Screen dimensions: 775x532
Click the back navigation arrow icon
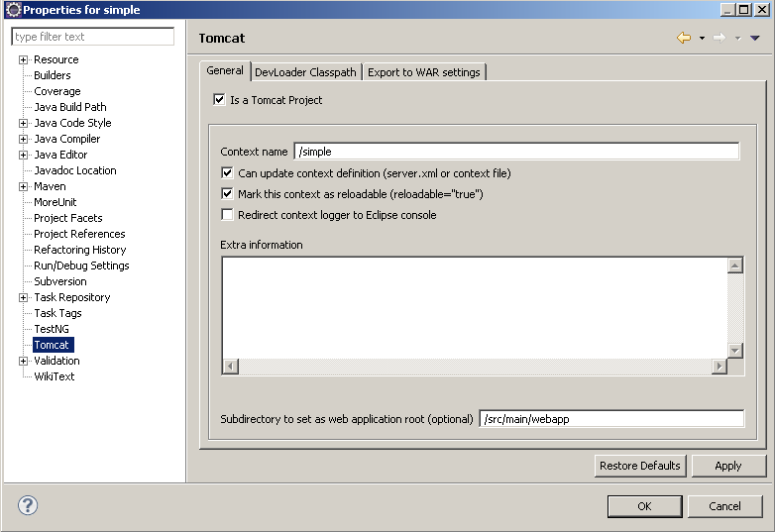[684, 38]
